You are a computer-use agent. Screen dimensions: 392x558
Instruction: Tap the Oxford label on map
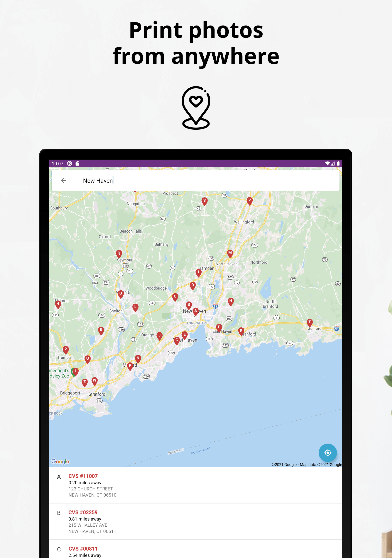tap(105, 236)
